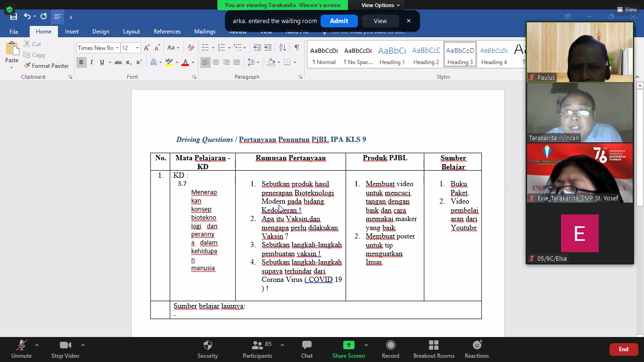
Task: Open the borders dropdown arrow
Action: [x=295, y=62]
